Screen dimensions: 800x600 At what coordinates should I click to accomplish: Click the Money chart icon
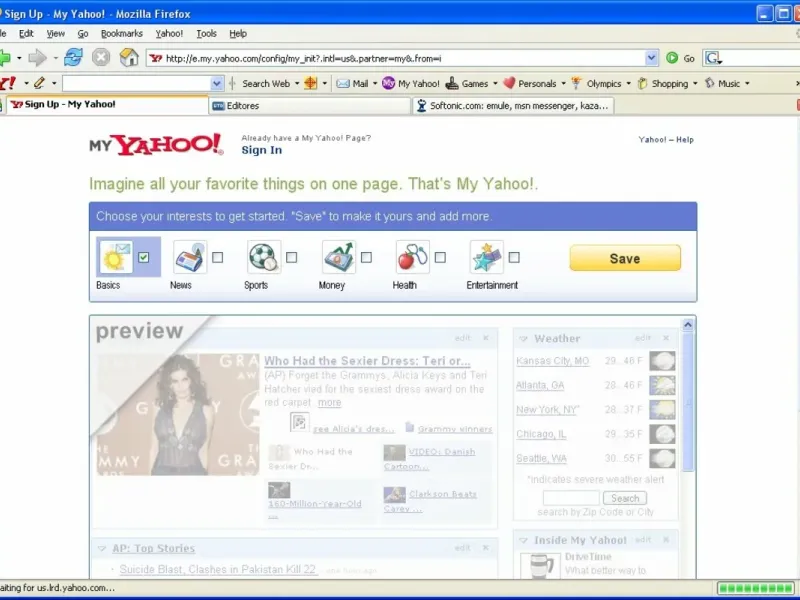point(339,257)
